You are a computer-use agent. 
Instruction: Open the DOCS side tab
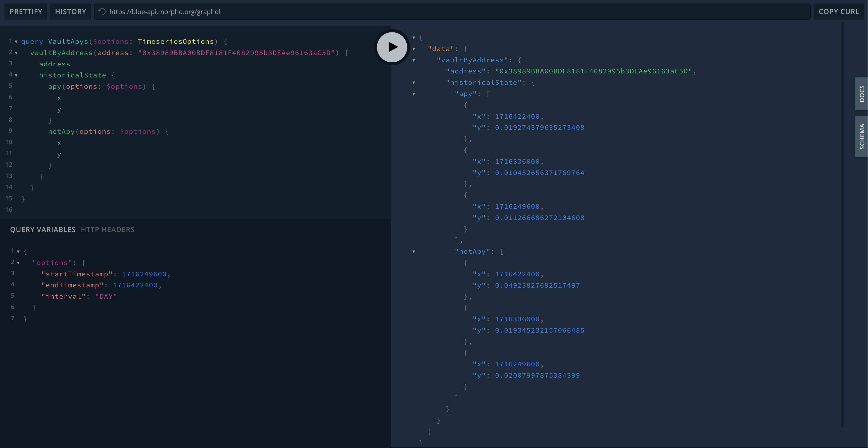point(861,94)
